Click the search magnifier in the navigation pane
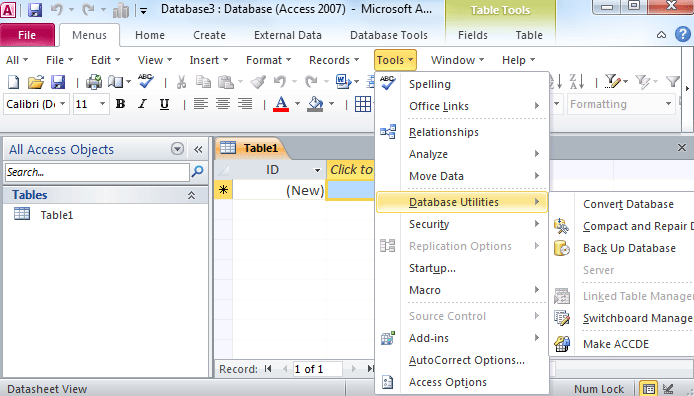This screenshot has height=396, width=694. (x=197, y=171)
